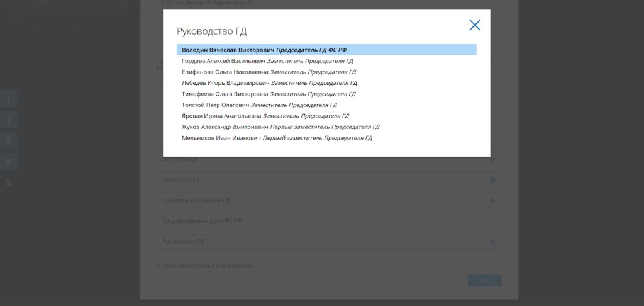The width and height of the screenshot is (644, 306).
Task: Expand Руководство ГД plus icon in background
Action: pyautogui.click(x=492, y=241)
